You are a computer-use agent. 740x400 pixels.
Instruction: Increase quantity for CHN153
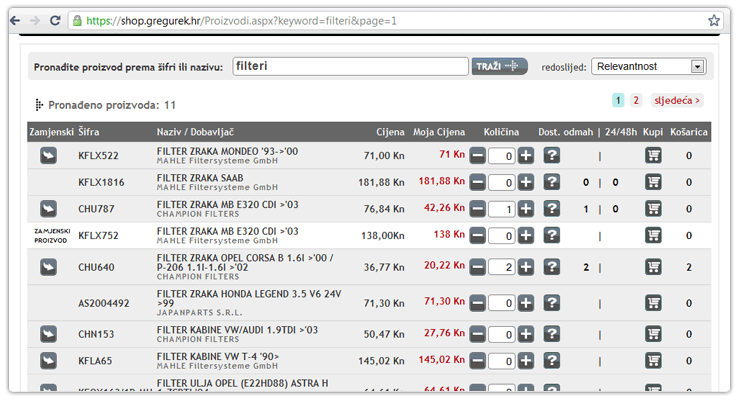[x=526, y=334]
